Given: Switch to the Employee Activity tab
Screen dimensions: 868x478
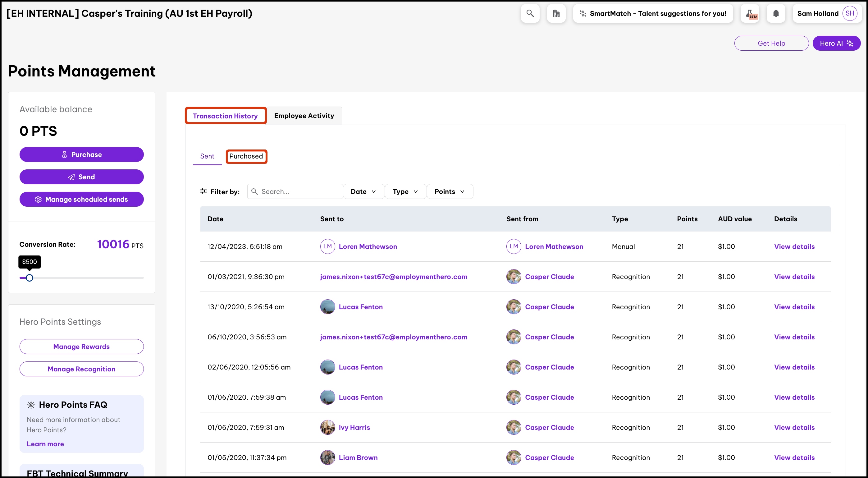Looking at the screenshot, I should click(304, 116).
